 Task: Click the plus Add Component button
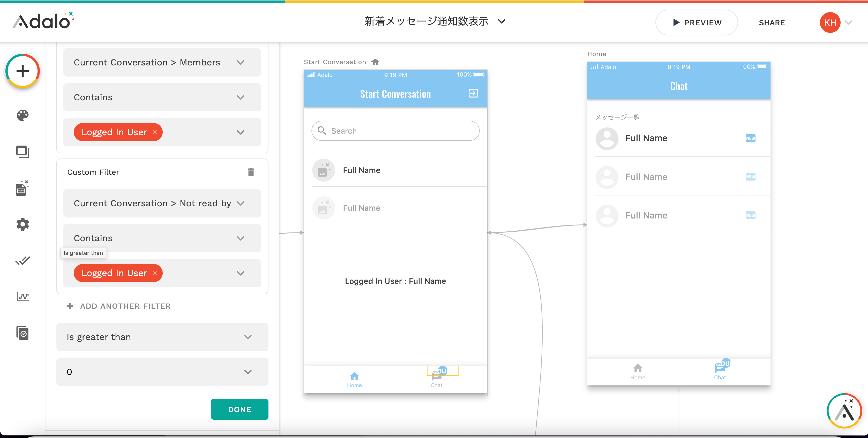tap(23, 71)
